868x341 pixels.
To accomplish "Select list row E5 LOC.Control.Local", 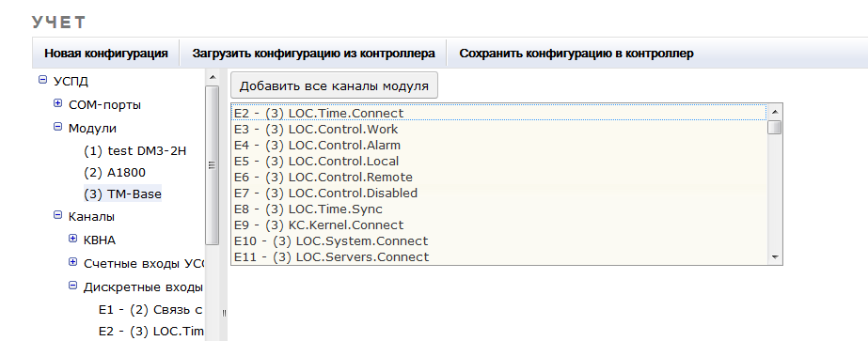I will click(498, 162).
